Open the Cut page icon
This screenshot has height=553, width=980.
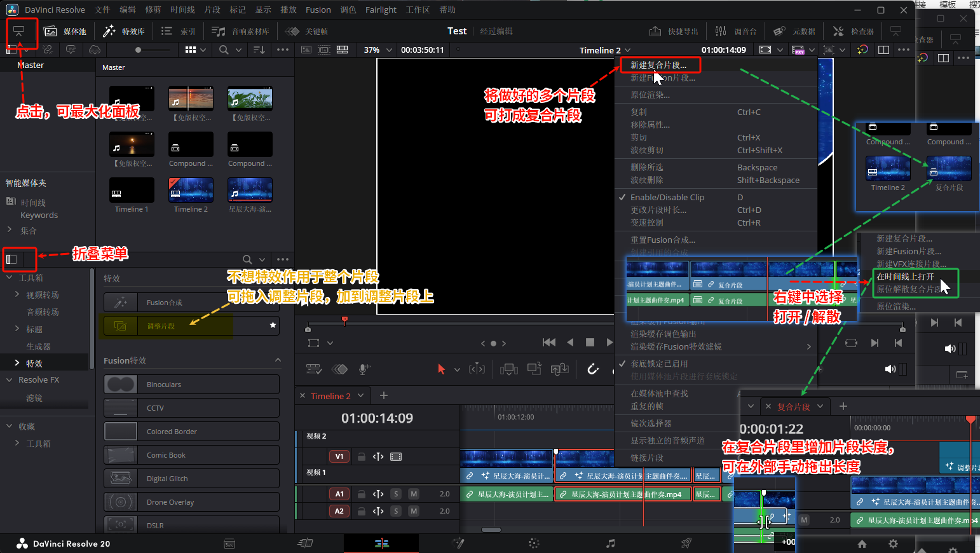[x=306, y=543]
